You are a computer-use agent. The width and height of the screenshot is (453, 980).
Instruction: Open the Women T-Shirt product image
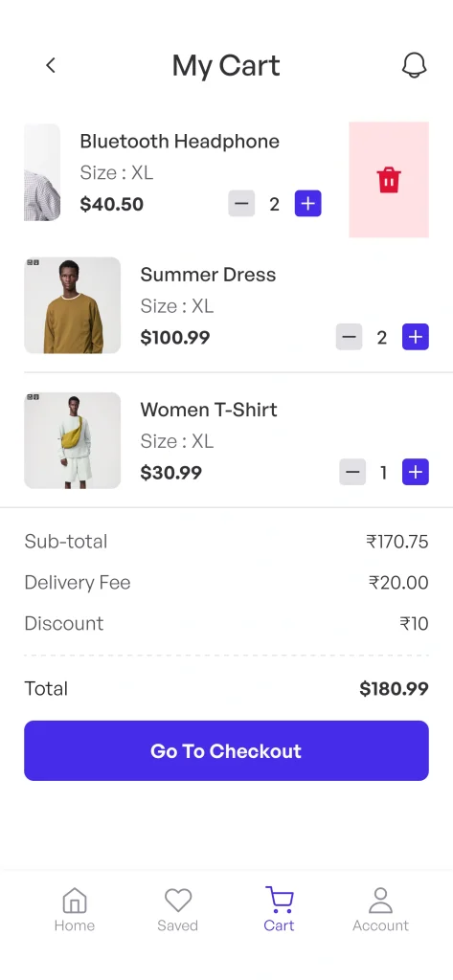73,440
